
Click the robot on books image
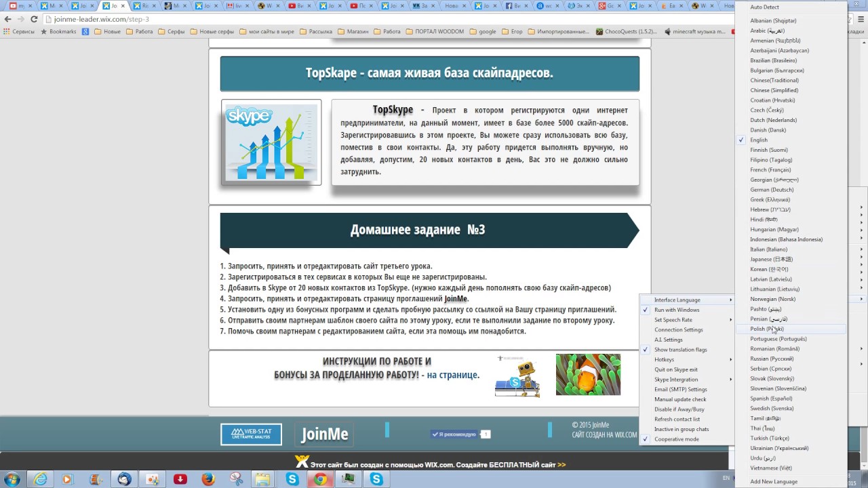point(517,375)
